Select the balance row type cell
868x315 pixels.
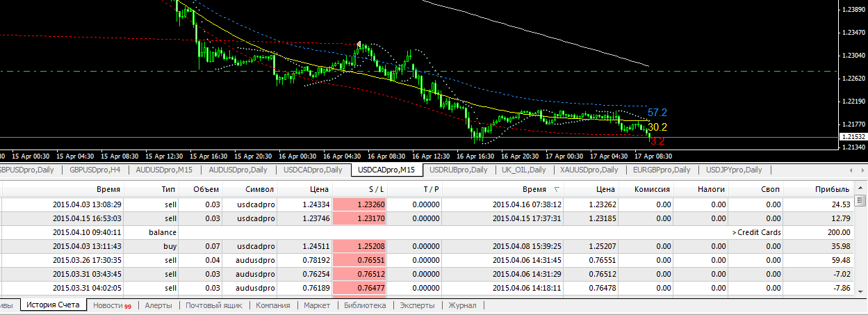pos(163,232)
